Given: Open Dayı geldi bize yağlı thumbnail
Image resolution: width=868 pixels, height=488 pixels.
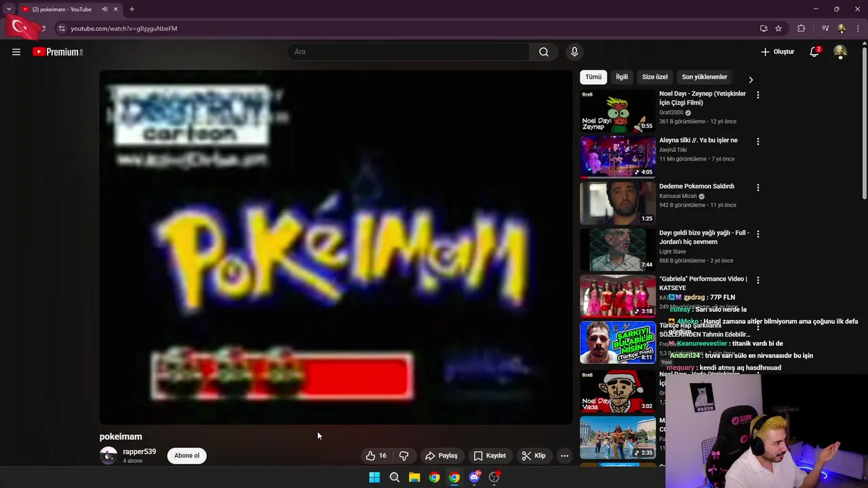Looking at the screenshot, I should 618,249.
